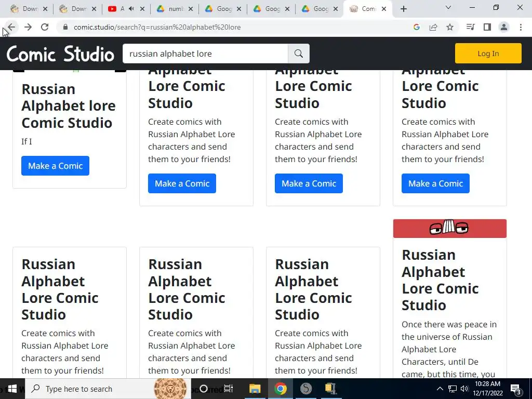Open the 'Once there was peace' card title
The image size is (532, 399).
[x=440, y=280]
